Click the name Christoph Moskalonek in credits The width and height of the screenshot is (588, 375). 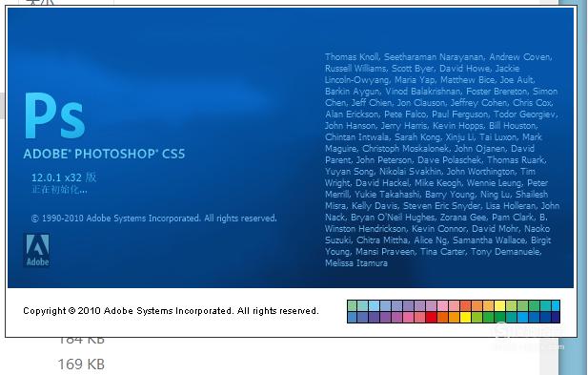tap(405, 149)
